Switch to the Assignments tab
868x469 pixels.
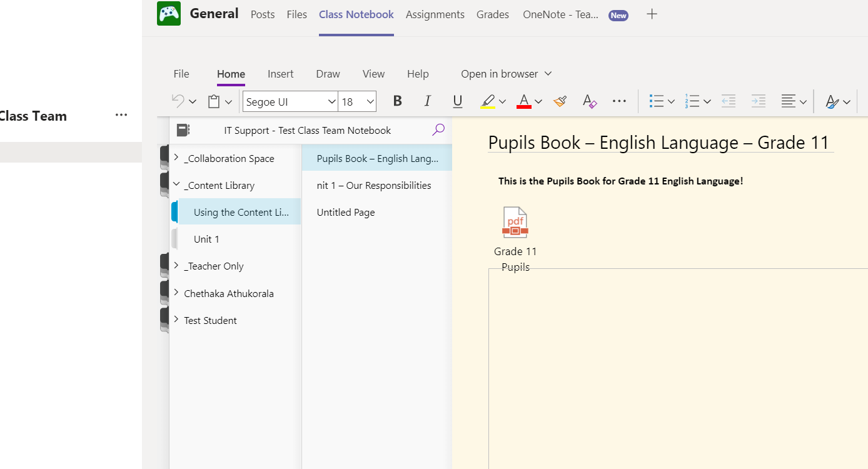click(435, 14)
